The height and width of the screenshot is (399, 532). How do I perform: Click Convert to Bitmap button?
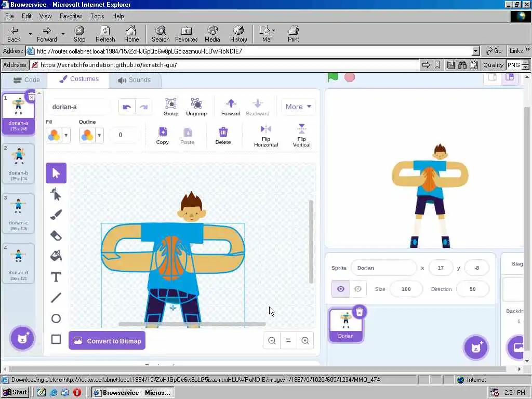tap(107, 341)
